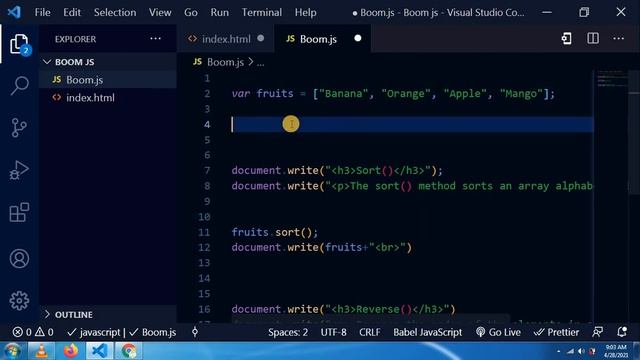Click the var fruits array declaration line
Image resolution: width=640 pixels, height=360 pixels.
(393, 94)
